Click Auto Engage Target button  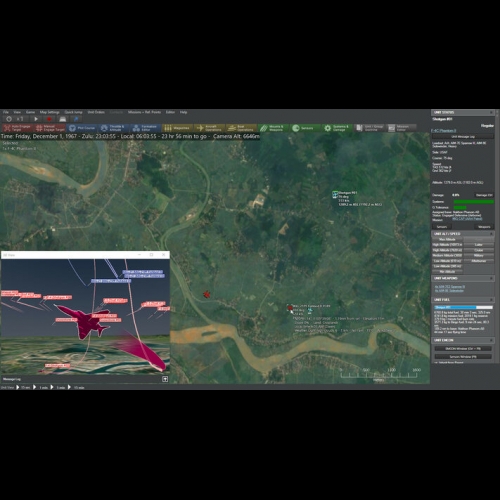17,128
